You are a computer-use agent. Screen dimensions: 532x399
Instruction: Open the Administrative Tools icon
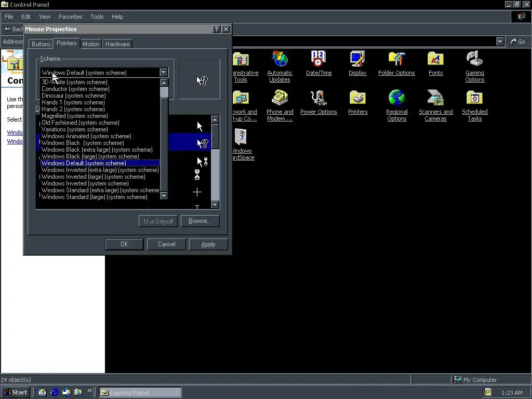click(241, 59)
